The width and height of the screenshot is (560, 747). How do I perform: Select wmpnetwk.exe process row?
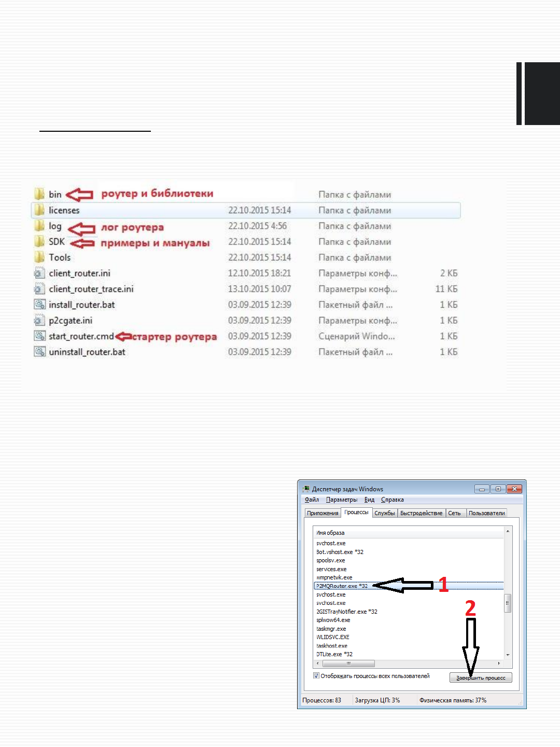click(x=409, y=577)
